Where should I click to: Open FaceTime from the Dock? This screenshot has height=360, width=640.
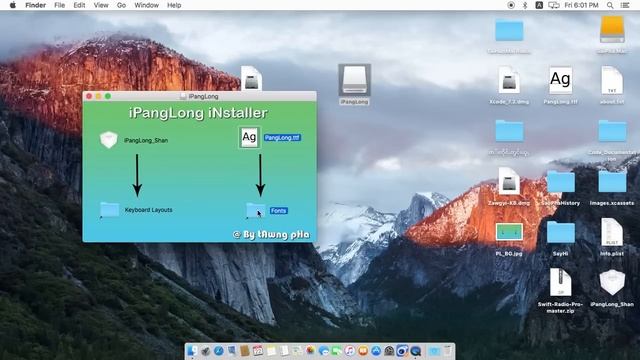337,351
